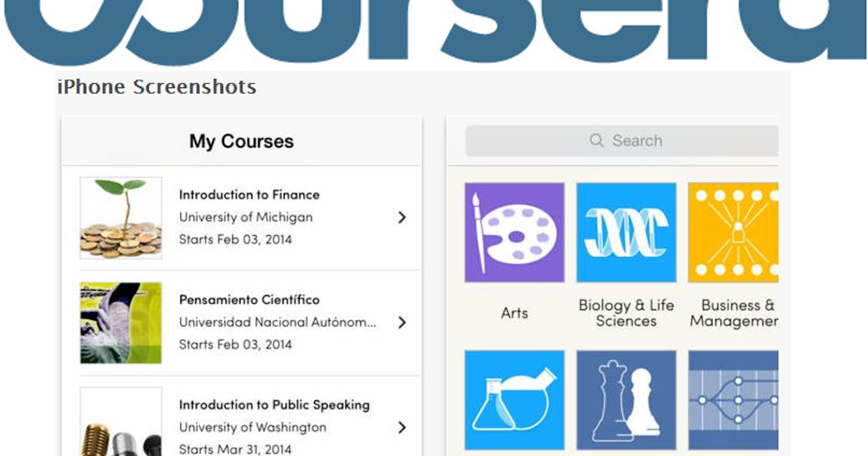Open the Pensamiento Científico course title
The height and width of the screenshot is (456, 868).
tap(249, 300)
